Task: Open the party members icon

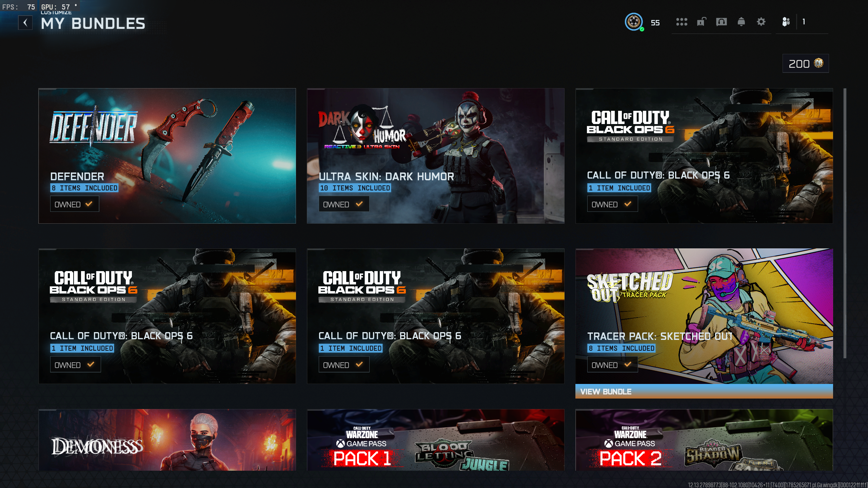Action: click(x=786, y=22)
